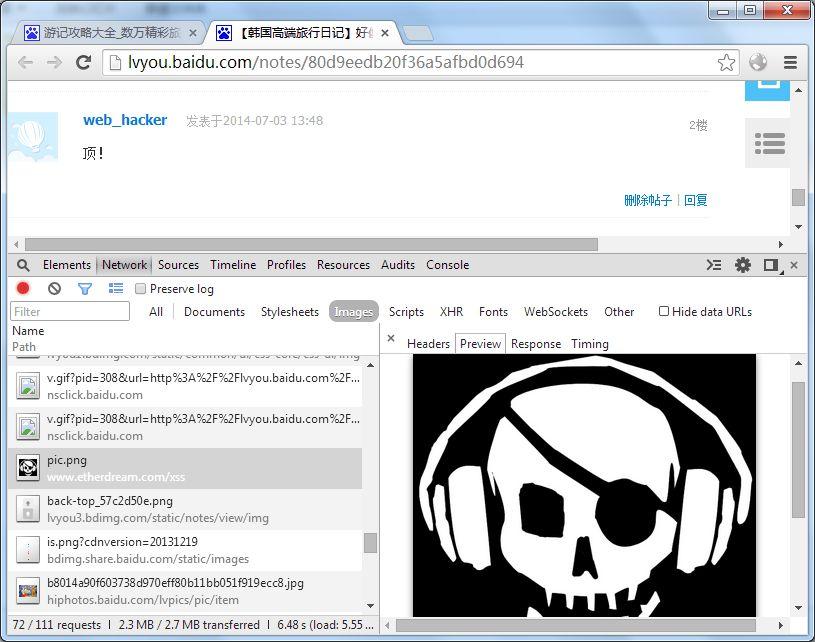The image size is (815, 642).
Task: Click the red record network log button
Action: pos(23,289)
